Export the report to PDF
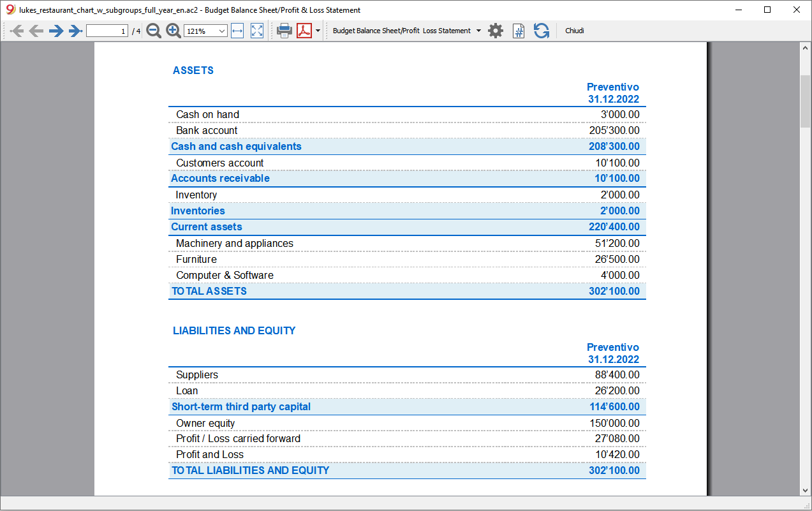 click(304, 31)
